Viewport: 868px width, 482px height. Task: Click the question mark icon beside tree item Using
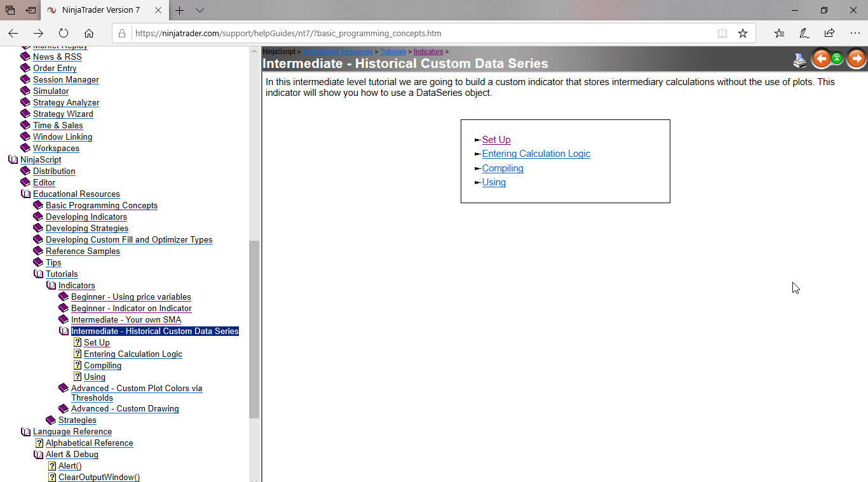point(78,377)
